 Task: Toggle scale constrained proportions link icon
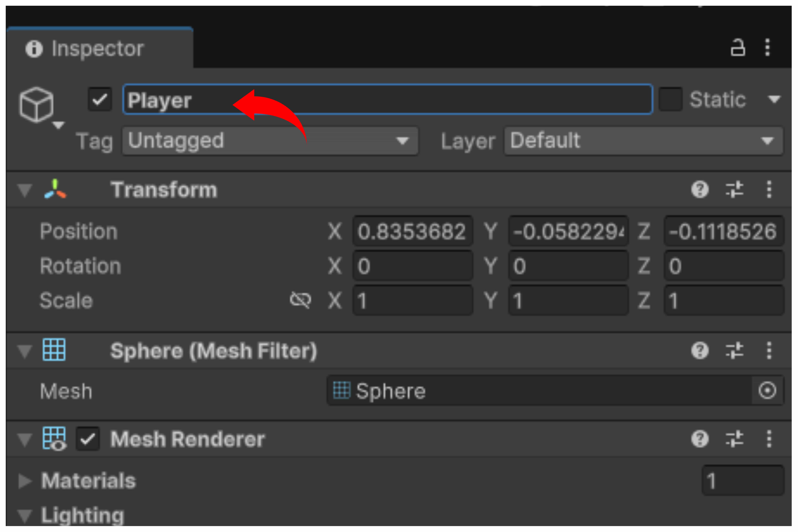click(x=300, y=300)
